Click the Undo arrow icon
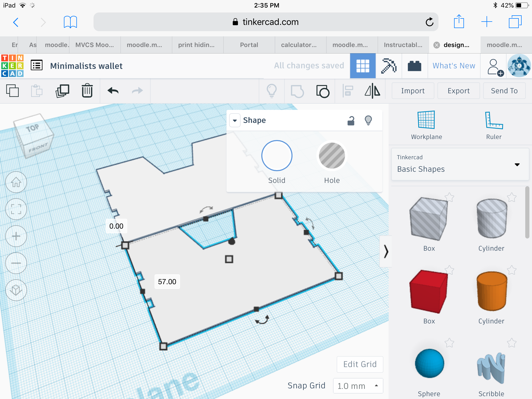Viewport: 532px width, 399px height. tap(113, 91)
